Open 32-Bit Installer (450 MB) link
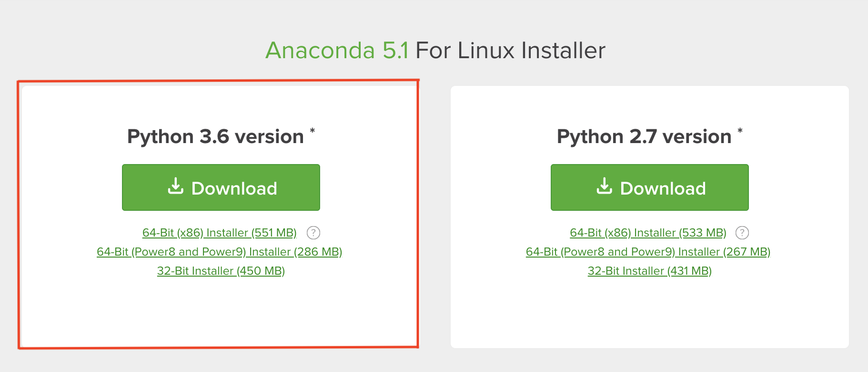This screenshot has width=868, height=372. 221,271
